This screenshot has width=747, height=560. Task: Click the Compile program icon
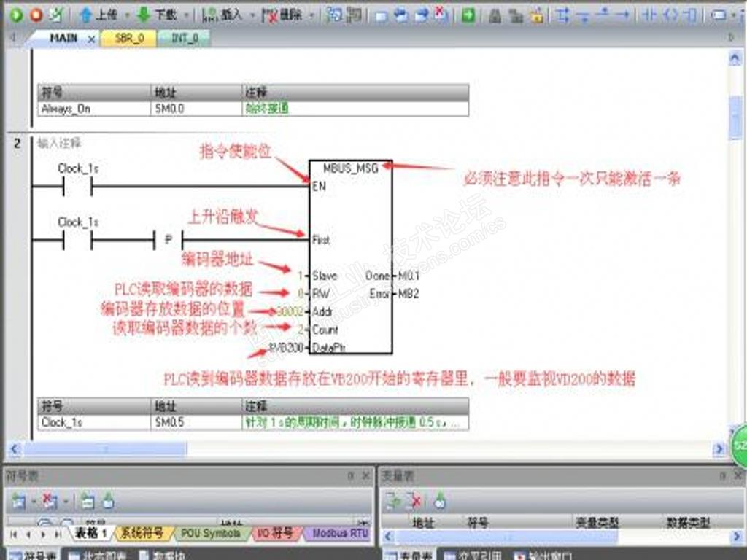(x=56, y=15)
